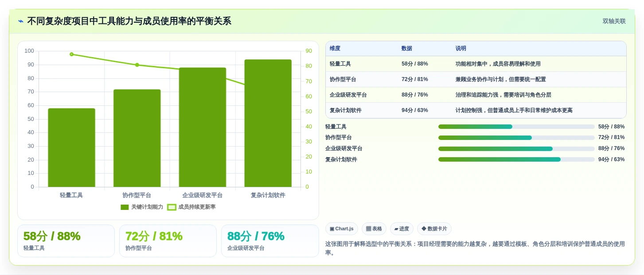The height and width of the screenshot is (275, 644).
Task: Click the 72分 / 81% table cell
Action: click(x=424, y=79)
